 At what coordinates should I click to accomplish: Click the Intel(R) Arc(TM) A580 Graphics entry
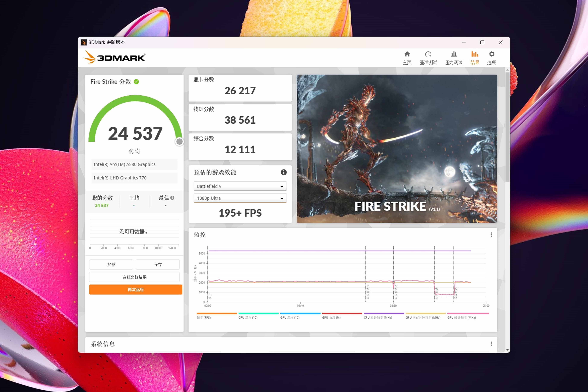[134, 164]
